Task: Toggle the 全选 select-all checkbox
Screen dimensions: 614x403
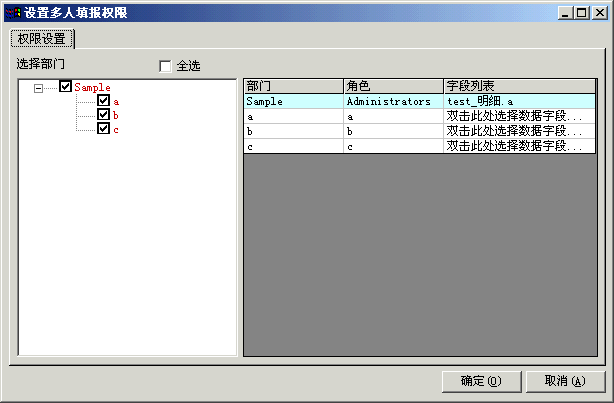Action: 165,66
